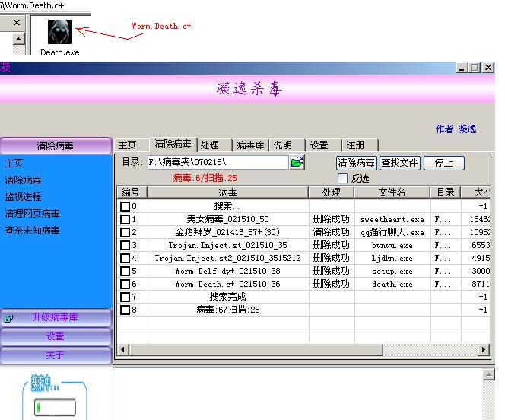Select the cell Worm.Delf.dy+_021510_38
The width and height of the screenshot is (505, 420).
[x=227, y=271]
